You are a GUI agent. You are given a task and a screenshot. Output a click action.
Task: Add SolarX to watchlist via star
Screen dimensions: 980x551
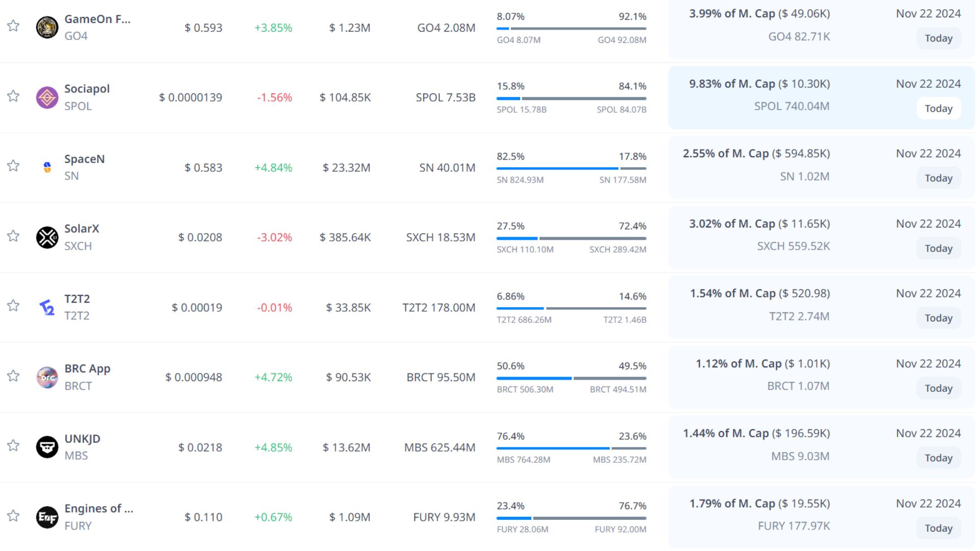pos(13,236)
